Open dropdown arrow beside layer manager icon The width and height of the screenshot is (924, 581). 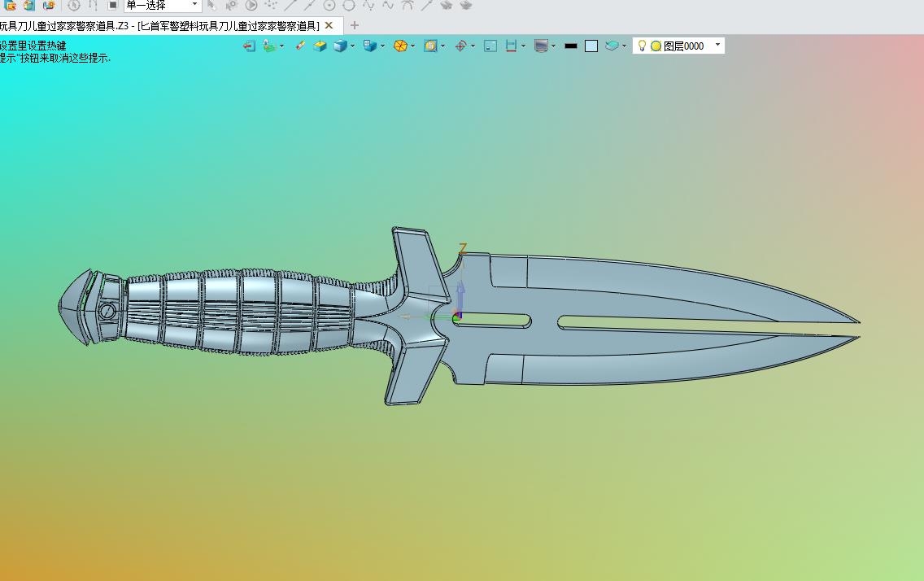click(624, 46)
